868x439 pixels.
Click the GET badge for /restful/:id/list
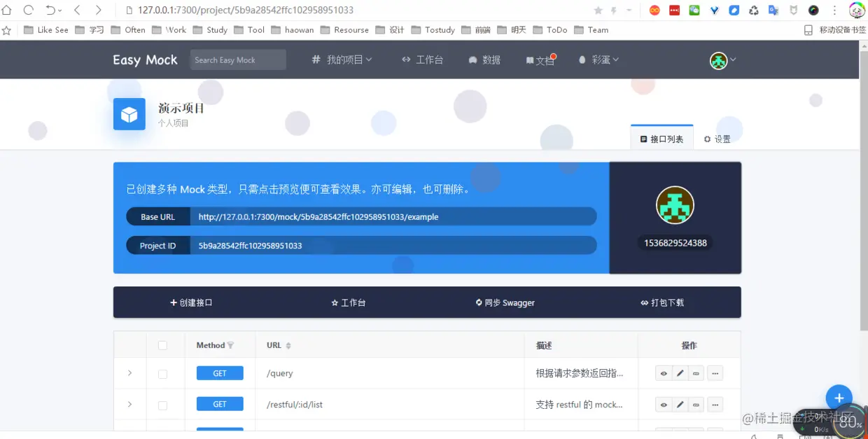220,404
